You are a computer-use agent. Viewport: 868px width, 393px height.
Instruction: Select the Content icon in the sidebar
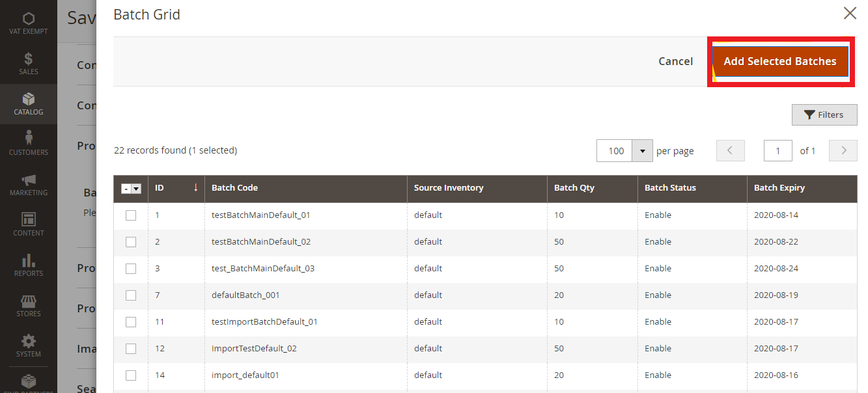point(29,224)
